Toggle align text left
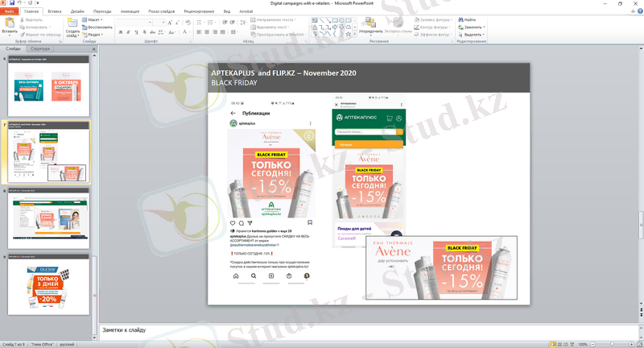Image resolution: width=644 pixels, height=348 pixels. click(x=199, y=32)
